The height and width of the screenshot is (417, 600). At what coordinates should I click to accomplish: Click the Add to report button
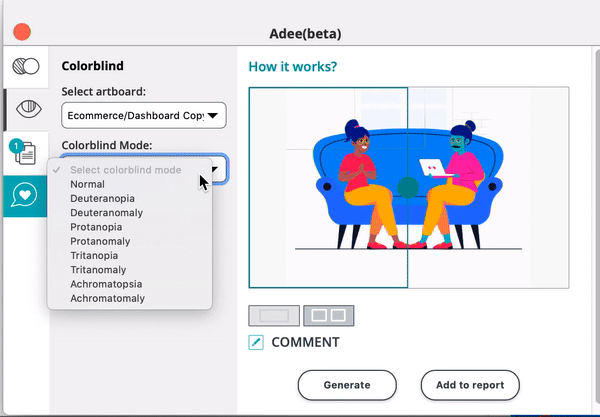tap(470, 385)
